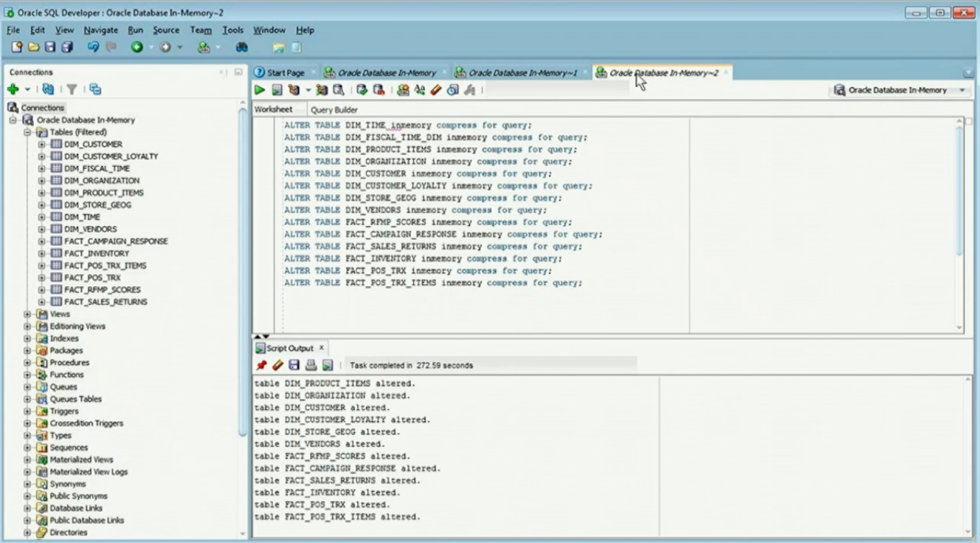
Task: Select the Public Synonyms node
Action: [78, 496]
